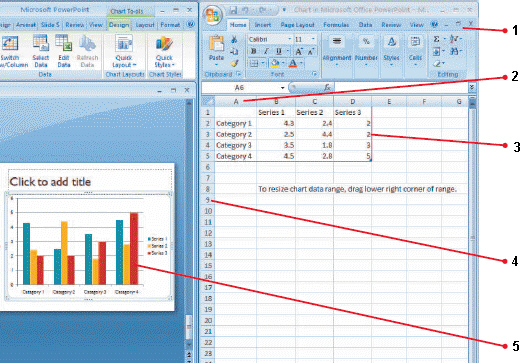The image size is (530, 363).
Task: Open the Number group button
Action: pos(366,51)
